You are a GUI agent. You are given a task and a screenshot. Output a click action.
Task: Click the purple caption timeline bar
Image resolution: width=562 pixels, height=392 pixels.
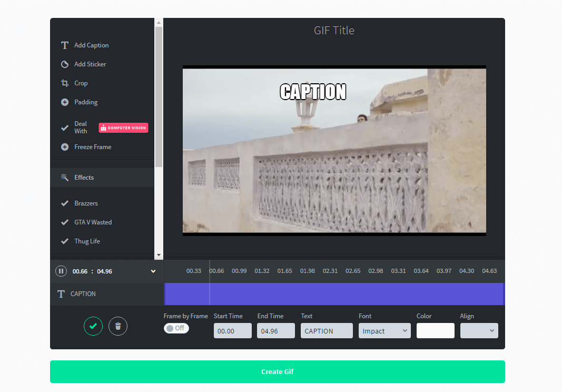(x=334, y=294)
